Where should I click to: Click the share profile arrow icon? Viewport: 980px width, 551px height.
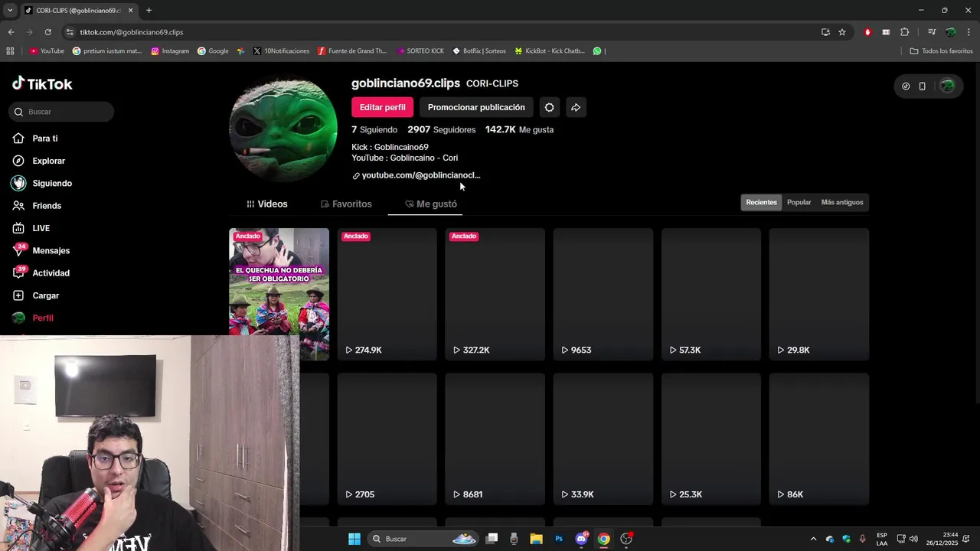click(576, 107)
